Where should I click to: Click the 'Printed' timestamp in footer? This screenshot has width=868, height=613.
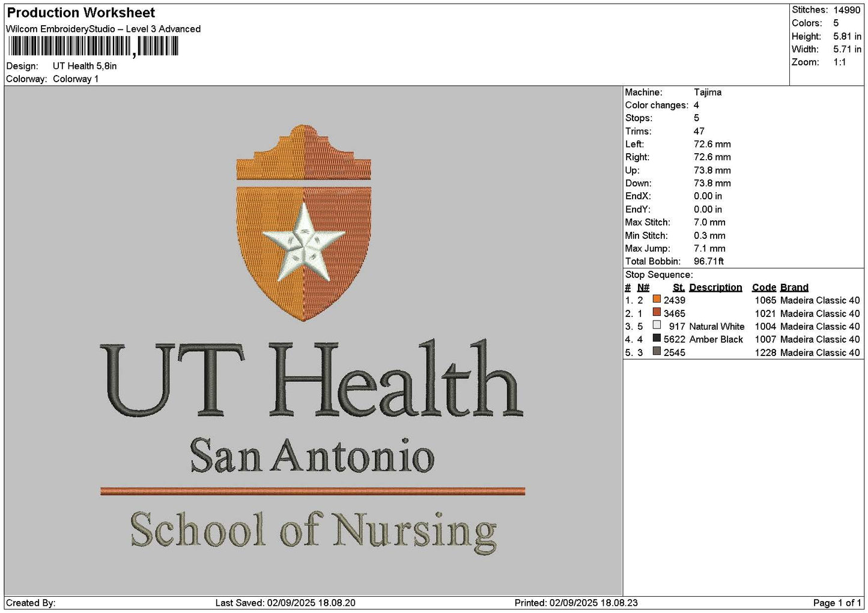(576, 603)
